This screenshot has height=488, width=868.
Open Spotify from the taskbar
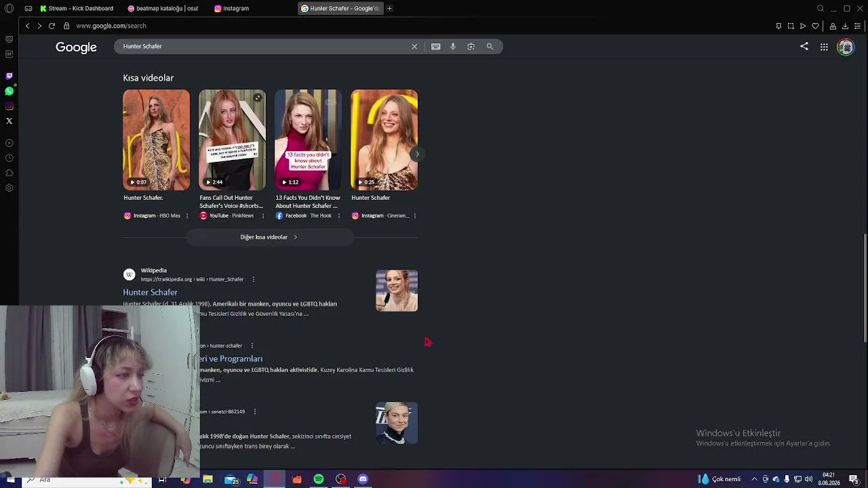[319, 479]
